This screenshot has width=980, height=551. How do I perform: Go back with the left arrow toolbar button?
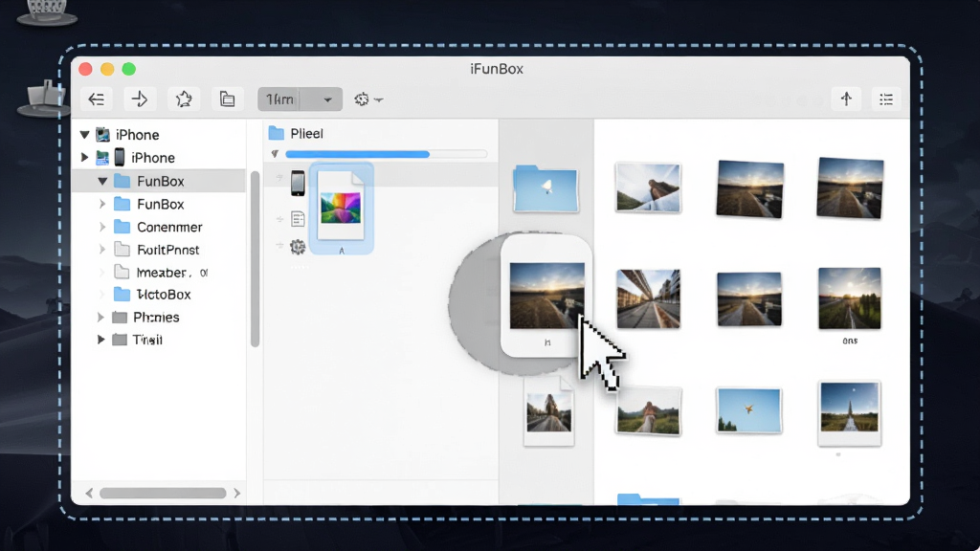pos(97,99)
